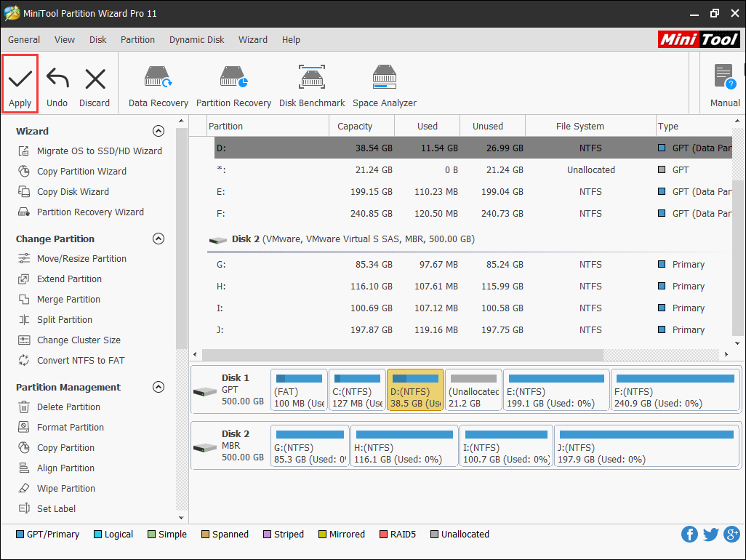Select Unallocated 21.2 GB block in disk map

(x=473, y=390)
